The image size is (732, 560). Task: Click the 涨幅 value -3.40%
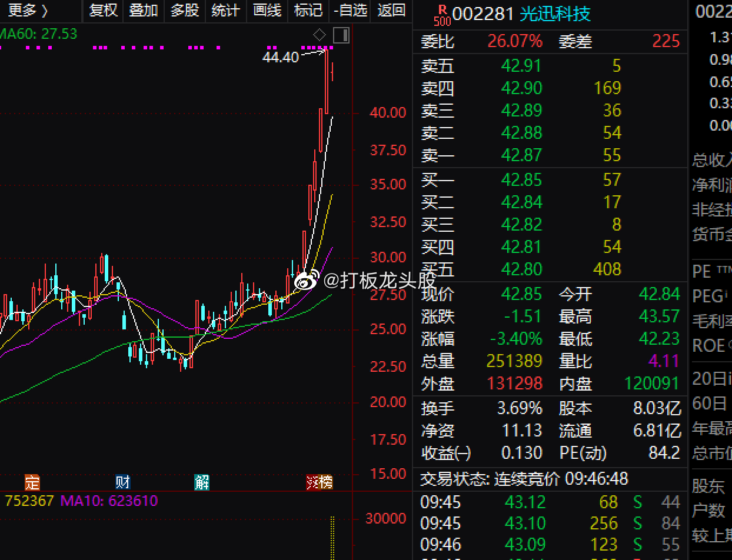(x=516, y=339)
